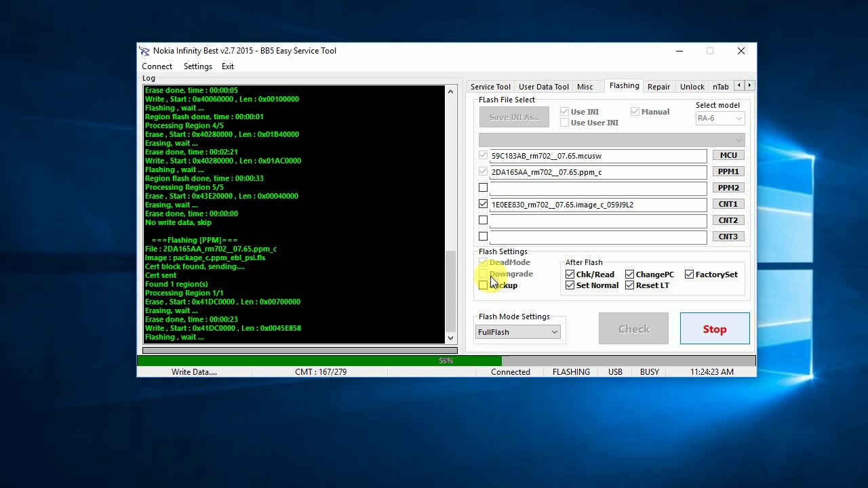
Task: Click the CNT1 file select button
Action: point(728,204)
